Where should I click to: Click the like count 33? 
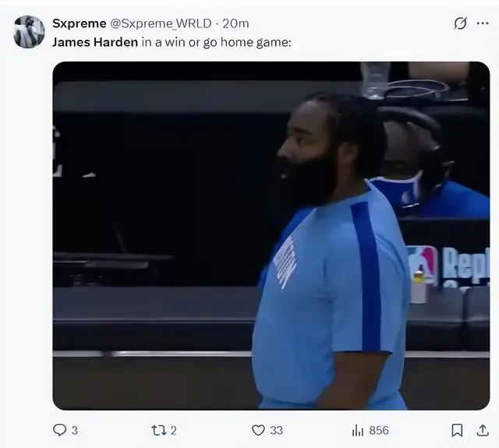click(x=276, y=431)
